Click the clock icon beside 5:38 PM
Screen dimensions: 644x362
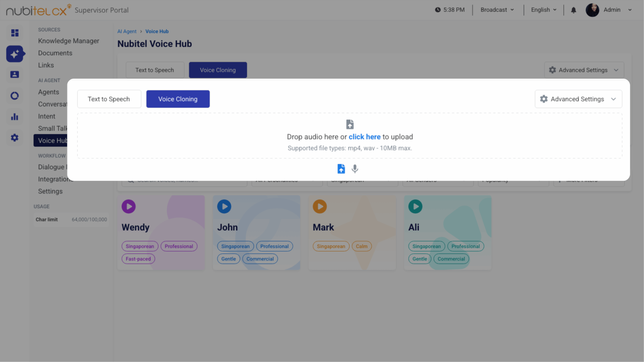tap(438, 10)
